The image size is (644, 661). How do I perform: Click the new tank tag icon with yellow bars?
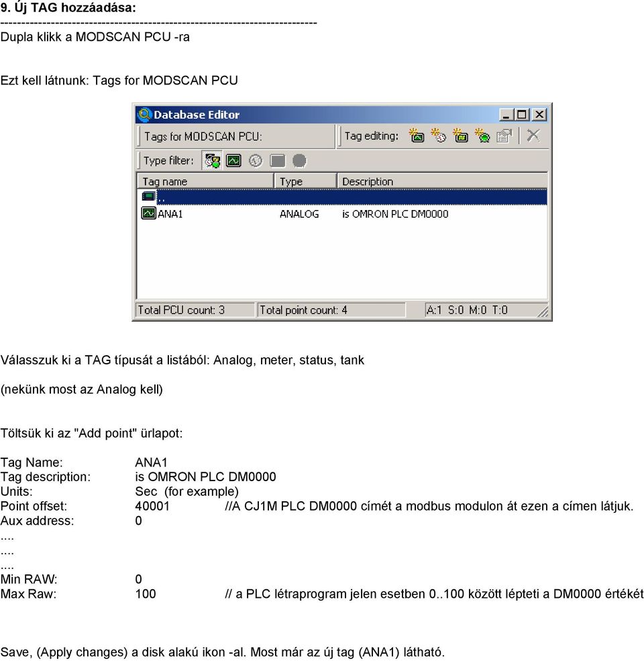tap(460, 136)
